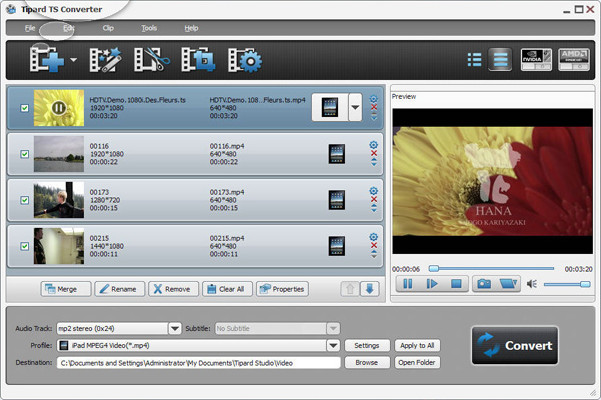The height and width of the screenshot is (400, 601).
Task: Uncheck the HDTV.Demo.1080i file checkbox
Action: (x=25, y=107)
